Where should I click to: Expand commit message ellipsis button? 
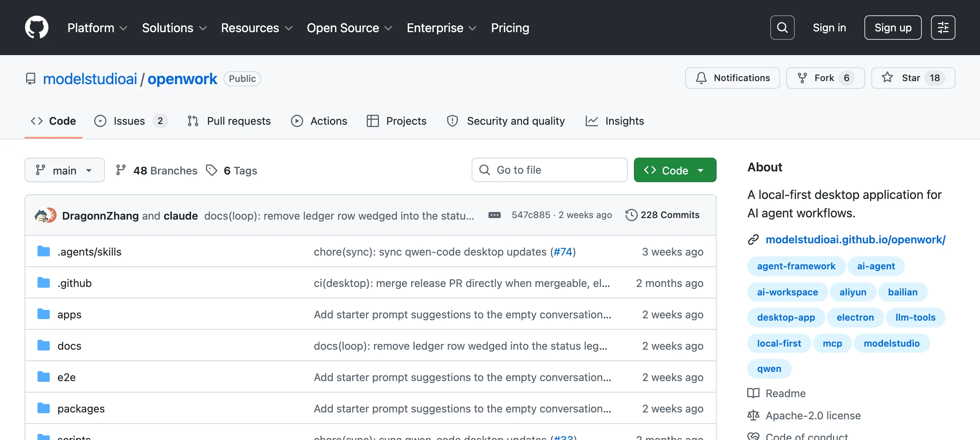point(494,215)
